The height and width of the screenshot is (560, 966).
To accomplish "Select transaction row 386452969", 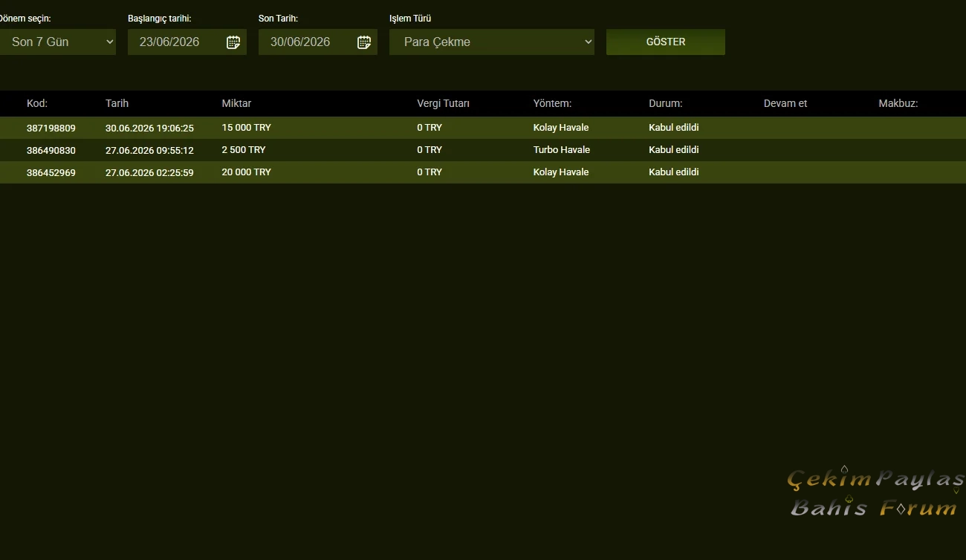I will coord(483,172).
